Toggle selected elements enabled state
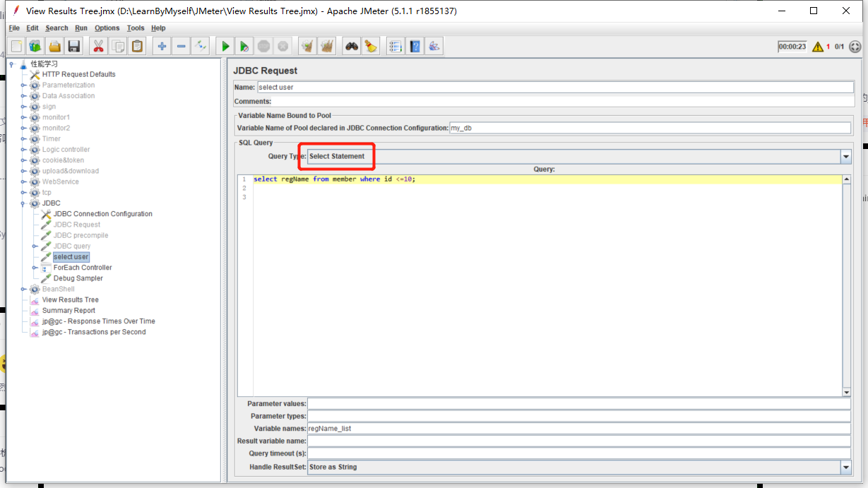Screen dimensions: 868x488 (201, 47)
